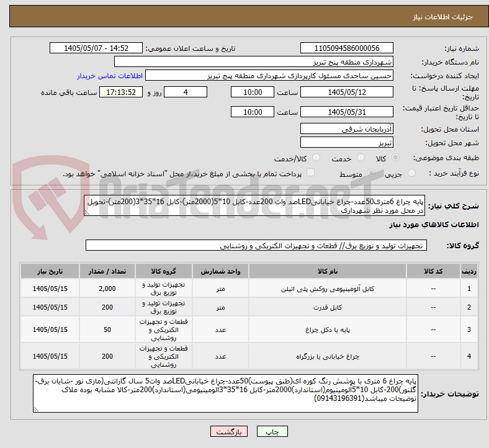The height and width of the screenshot is (448, 489).
Task: Click the شماره نیاز number field
Action: 346,48
